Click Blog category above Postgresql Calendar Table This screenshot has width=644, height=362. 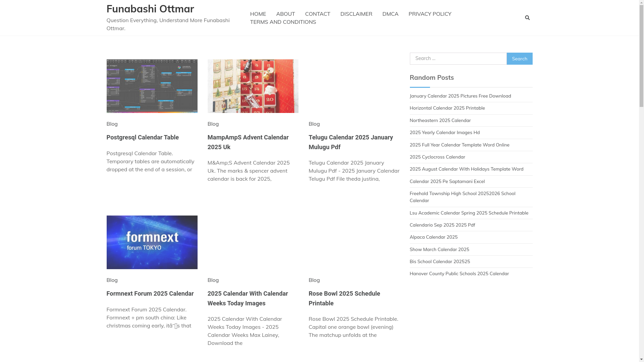click(x=112, y=124)
